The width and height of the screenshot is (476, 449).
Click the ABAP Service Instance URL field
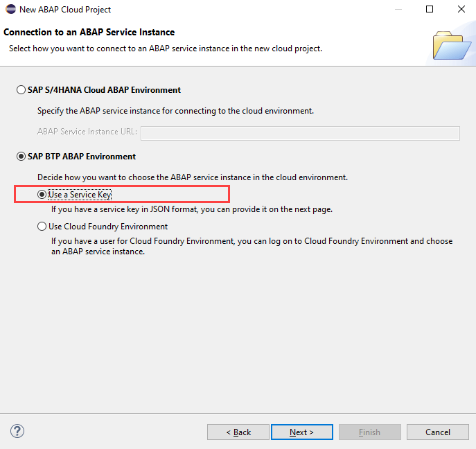coord(300,133)
